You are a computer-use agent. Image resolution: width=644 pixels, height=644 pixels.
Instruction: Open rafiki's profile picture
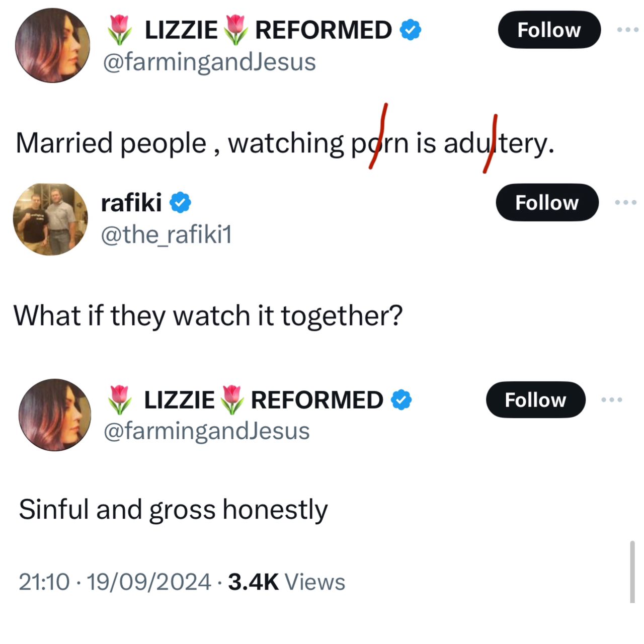(x=50, y=219)
